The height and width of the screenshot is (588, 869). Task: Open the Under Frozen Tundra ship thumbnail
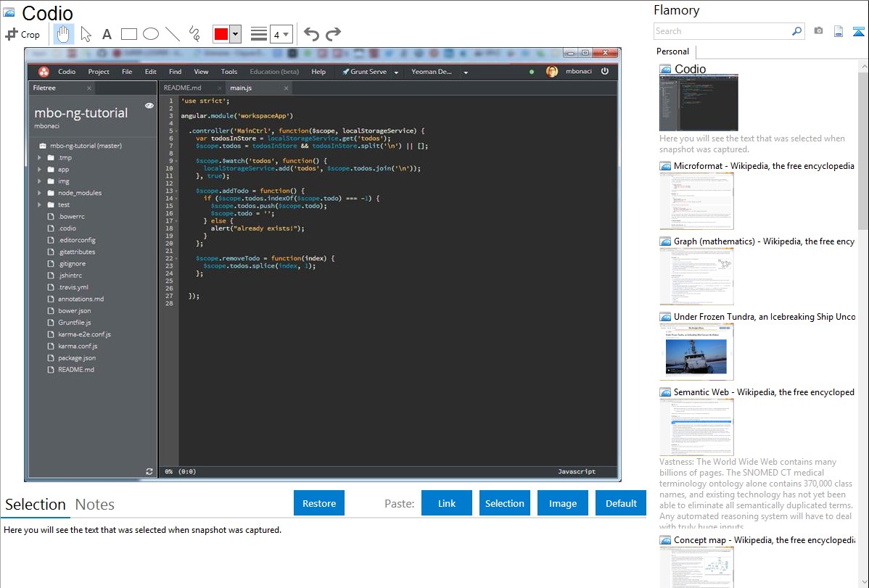(x=696, y=352)
